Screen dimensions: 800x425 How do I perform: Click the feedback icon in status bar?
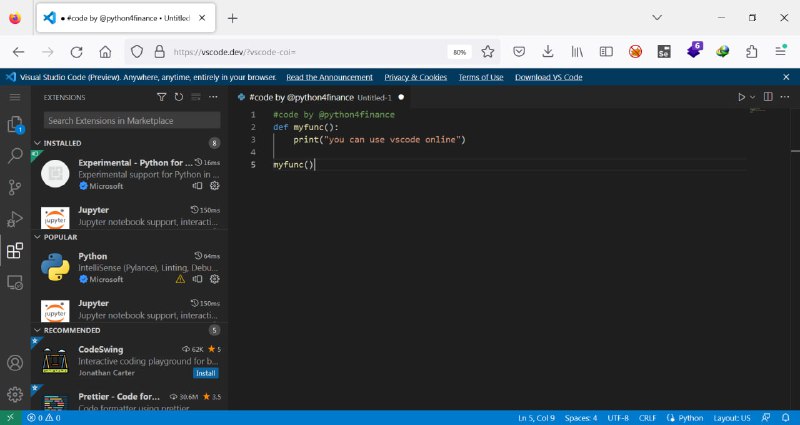pos(766,418)
